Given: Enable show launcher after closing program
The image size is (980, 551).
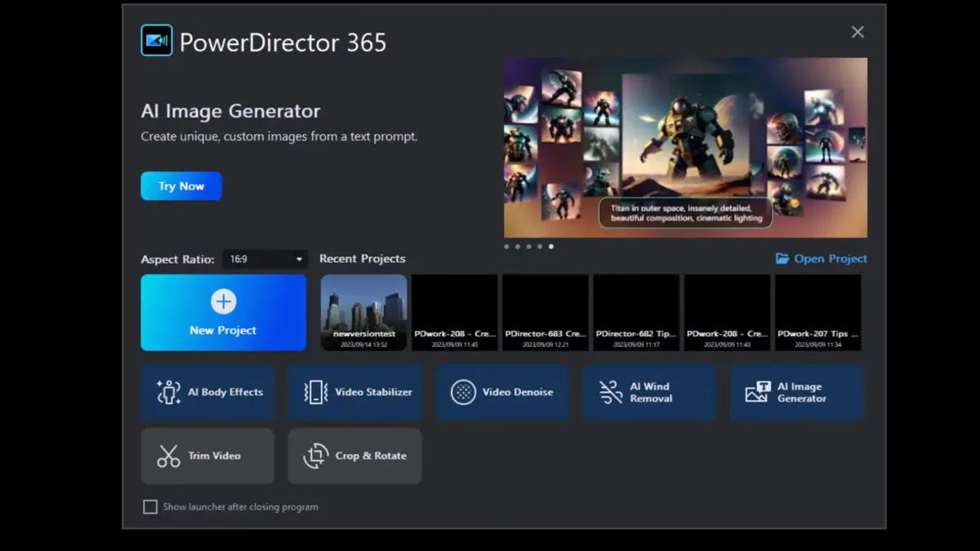Looking at the screenshot, I should click(150, 507).
